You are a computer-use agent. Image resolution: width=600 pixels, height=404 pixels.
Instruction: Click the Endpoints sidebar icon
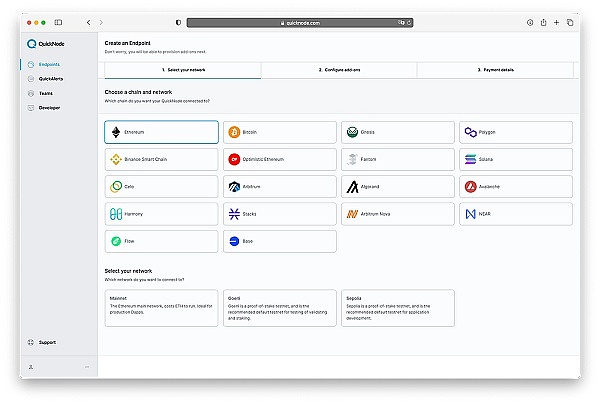coord(31,64)
